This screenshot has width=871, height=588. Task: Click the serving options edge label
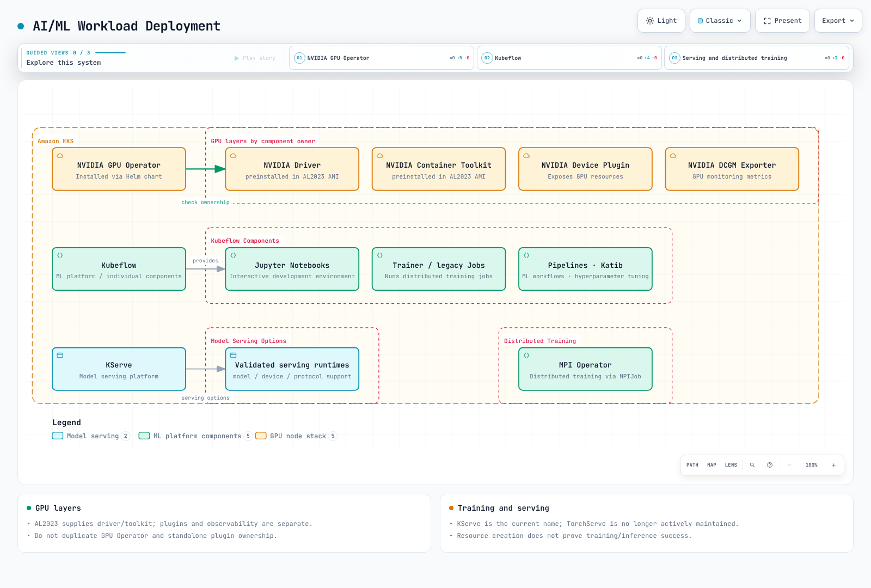pyautogui.click(x=205, y=398)
